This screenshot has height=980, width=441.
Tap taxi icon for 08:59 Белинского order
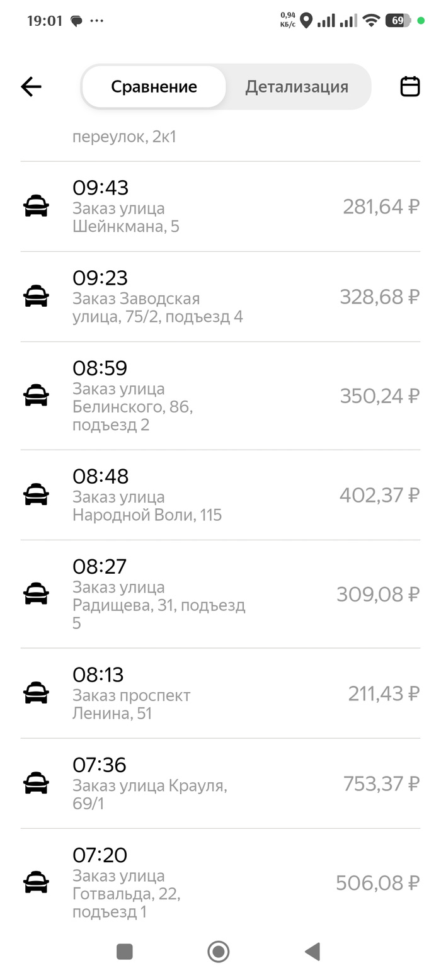36,396
